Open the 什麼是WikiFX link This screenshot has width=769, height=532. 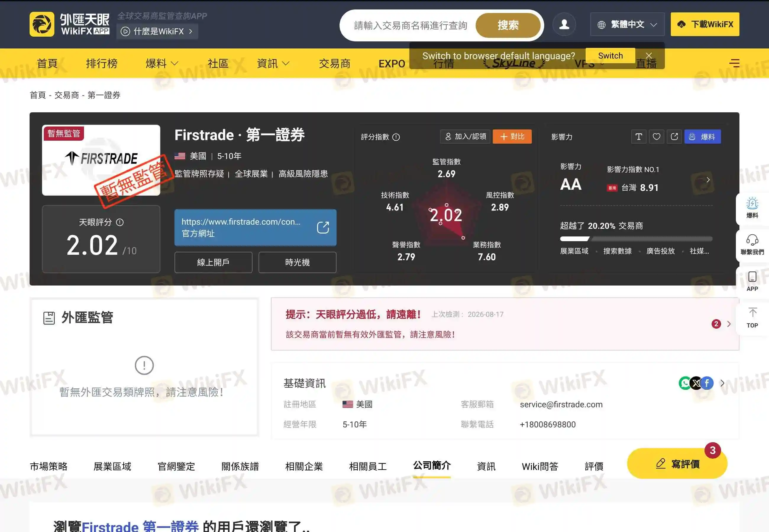(x=157, y=32)
